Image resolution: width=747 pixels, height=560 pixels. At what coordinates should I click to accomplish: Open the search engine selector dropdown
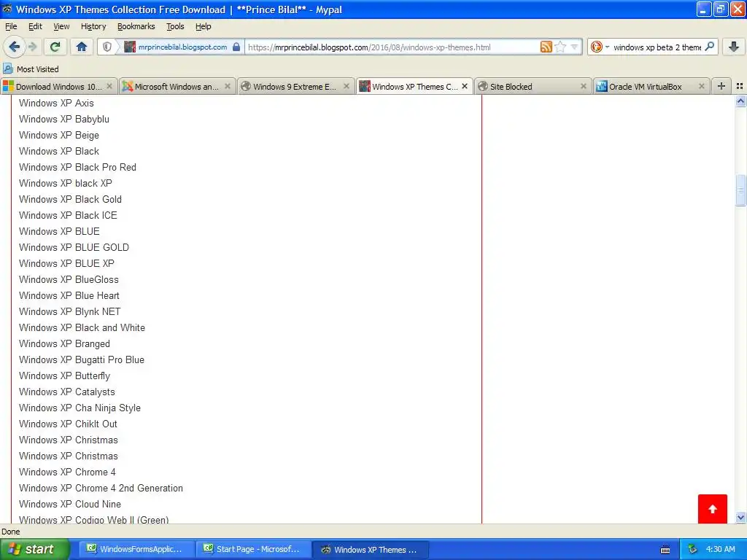coord(598,47)
